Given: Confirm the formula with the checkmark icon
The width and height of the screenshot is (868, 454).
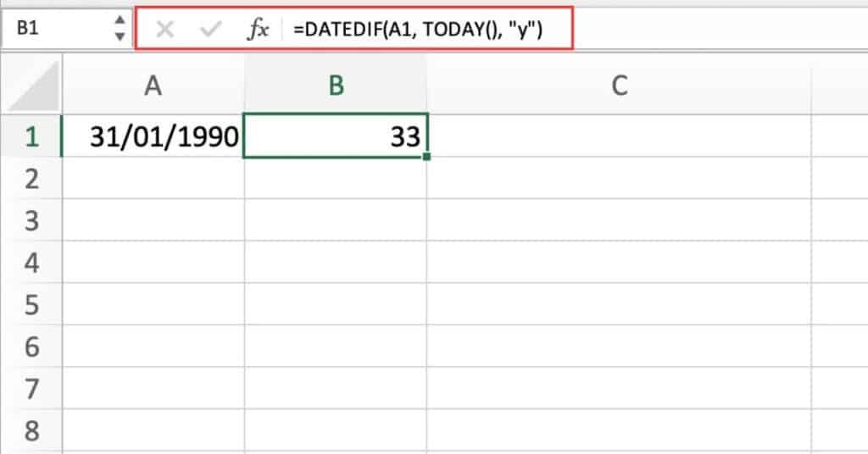Looking at the screenshot, I should pyautogui.click(x=210, y=29).
